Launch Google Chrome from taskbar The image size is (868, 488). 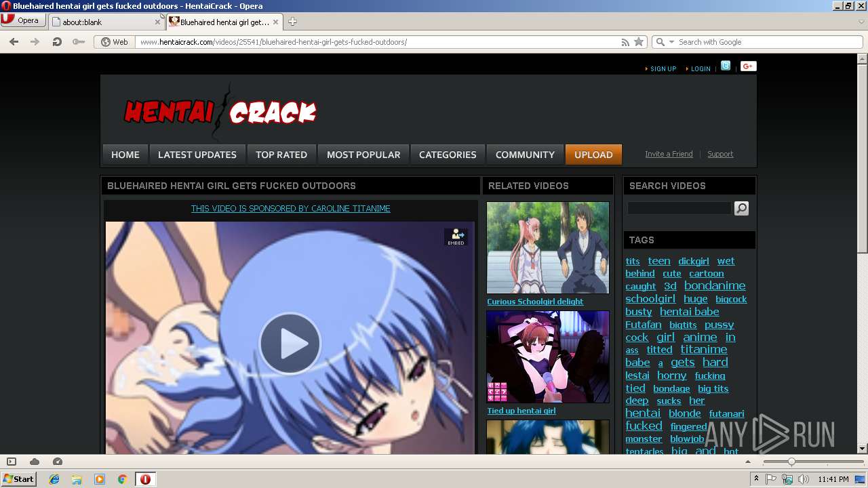pyautogui.click(x=122, y=479)
